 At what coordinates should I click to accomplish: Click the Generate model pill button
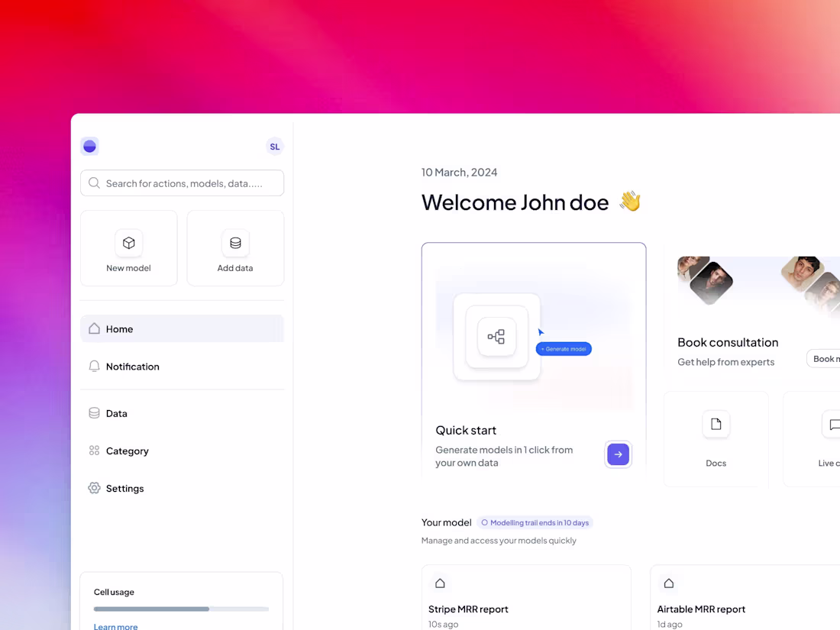[x=564, y=348]
